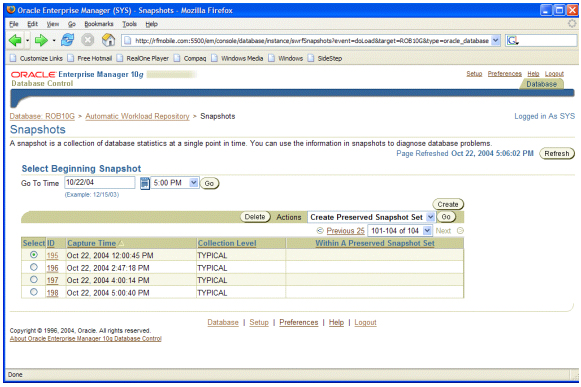Screen dimensions: 581x387
Task: Click the green Back arrow icon
Action: click(x=15, y=40)
